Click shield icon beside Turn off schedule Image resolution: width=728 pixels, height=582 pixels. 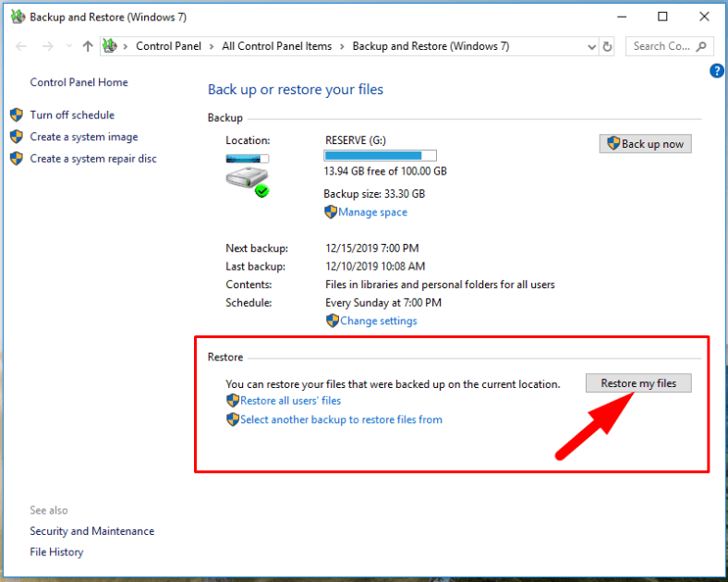pos(17,115)
